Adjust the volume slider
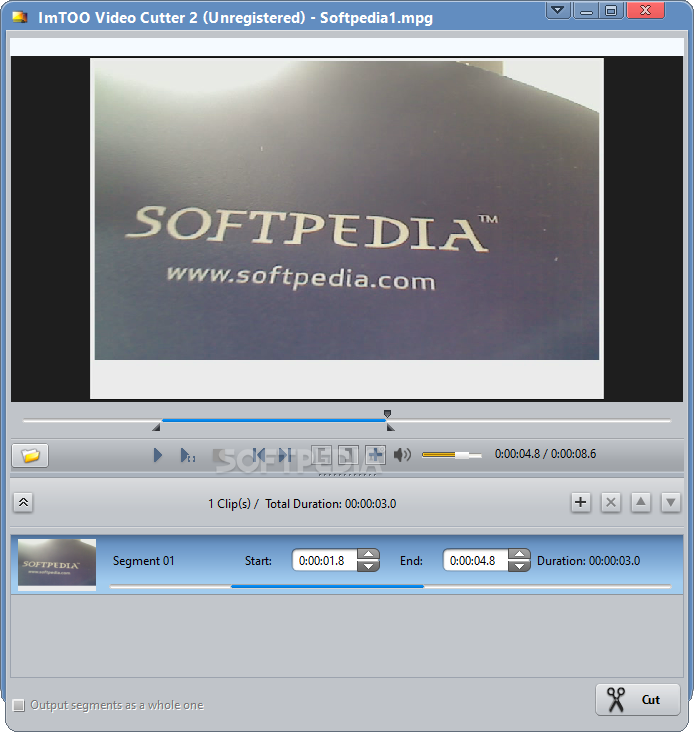This screenshot has width=694, height=732. (452, 455)
